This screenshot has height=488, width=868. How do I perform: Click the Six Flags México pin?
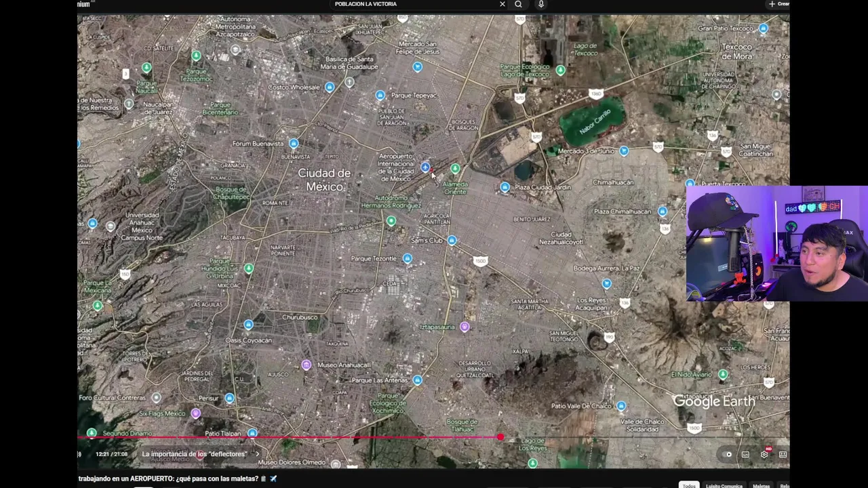pos(196,413)
